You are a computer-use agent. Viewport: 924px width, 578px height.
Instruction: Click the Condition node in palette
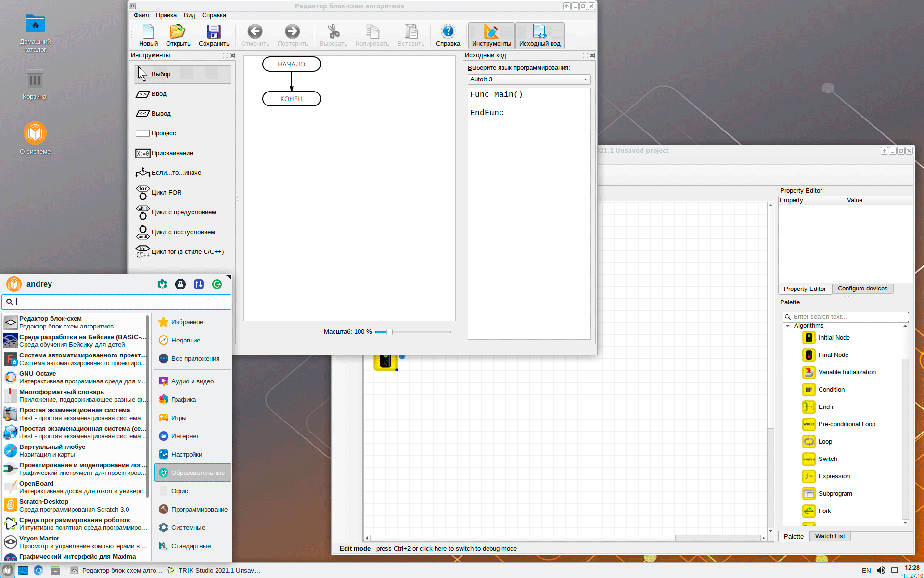tap(831, 390)
